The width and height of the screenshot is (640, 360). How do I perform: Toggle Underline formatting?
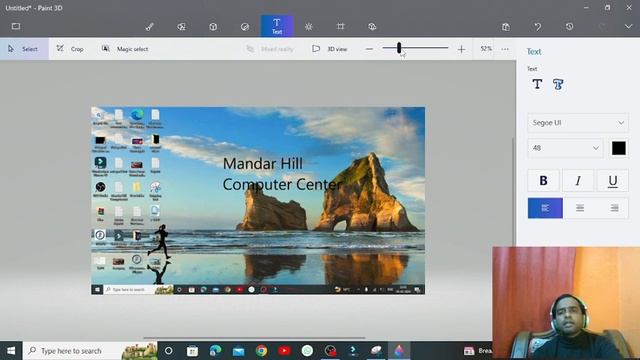tap(612, 180)
